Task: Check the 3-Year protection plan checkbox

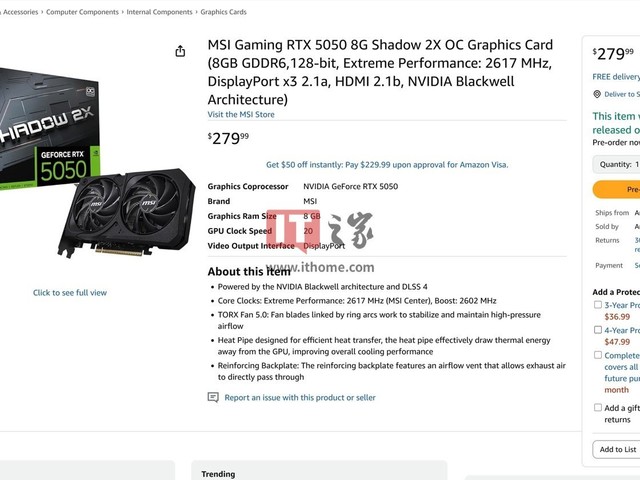Action: pyautogui.click(x=598, y=304)
